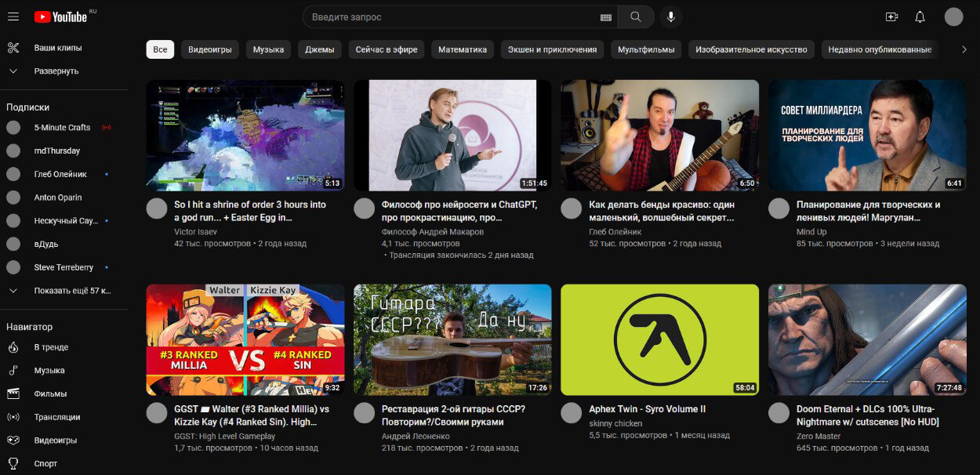Screen dimensions: 980x475
Task: Open Фильмы clapperboard icon
Action: [x=13, y=393]
